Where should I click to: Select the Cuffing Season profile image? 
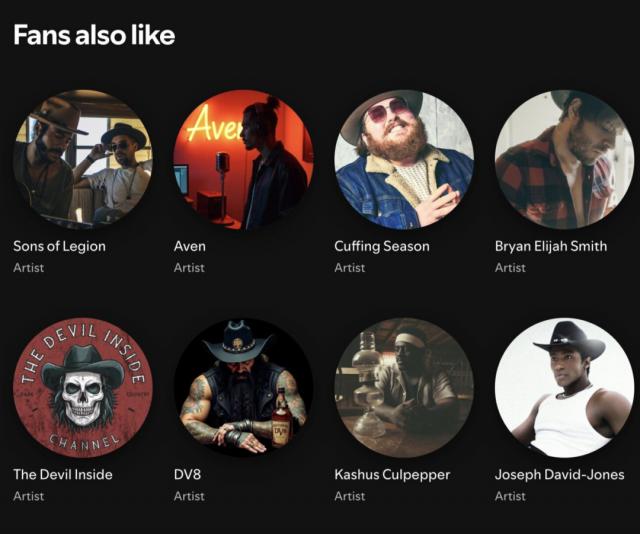(404, 159)
